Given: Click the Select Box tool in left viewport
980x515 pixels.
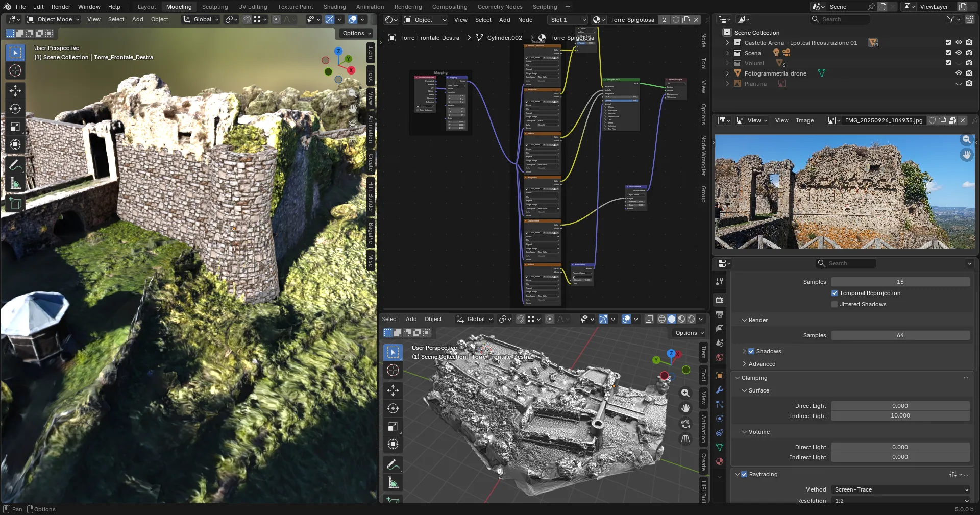Looking at the screenshot, I should click(15, 53).
